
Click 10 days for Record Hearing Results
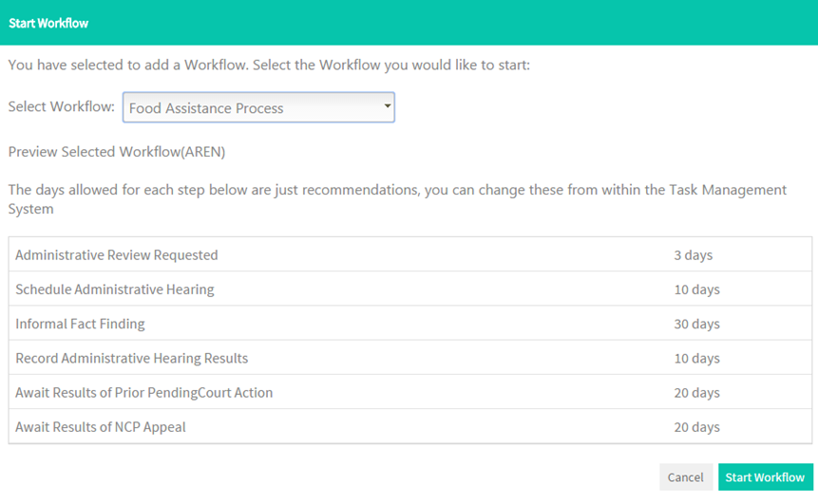point(696,359)
